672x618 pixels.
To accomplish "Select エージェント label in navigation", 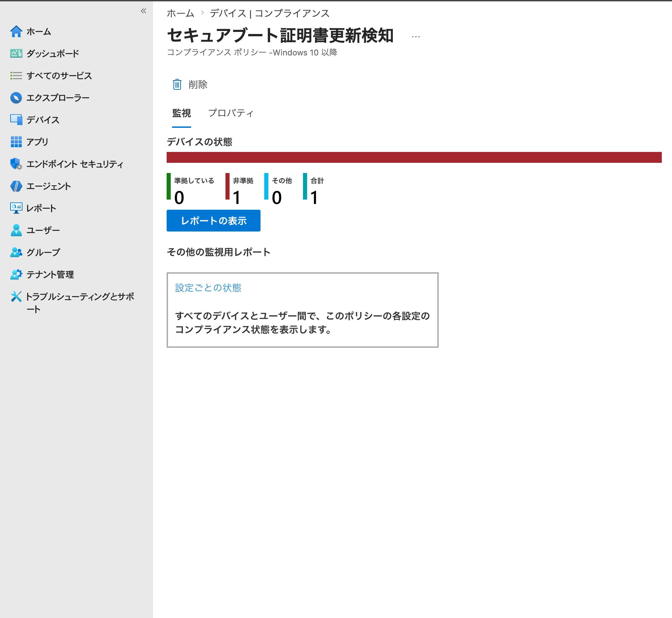I will (49, 186).
